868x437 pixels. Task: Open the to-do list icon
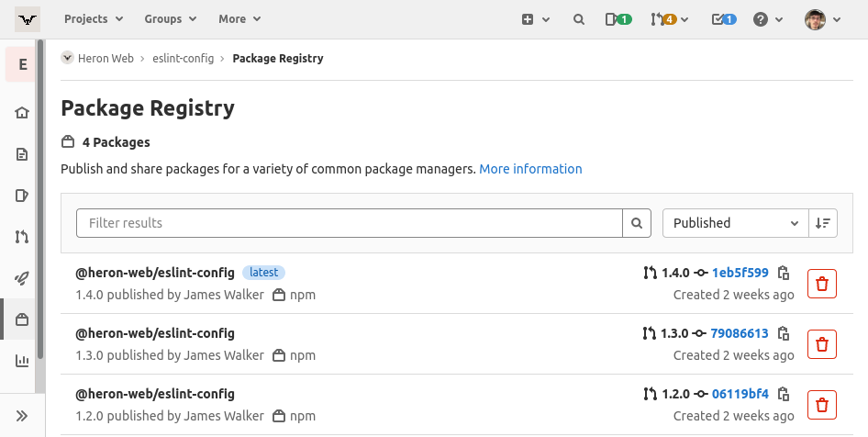(724, 19)
